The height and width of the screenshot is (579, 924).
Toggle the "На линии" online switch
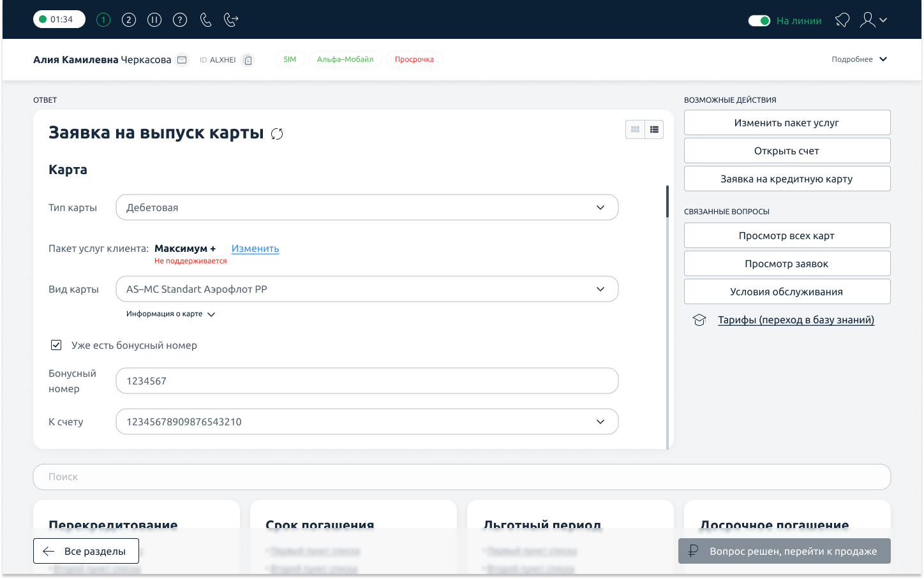[x=759, y=20]
